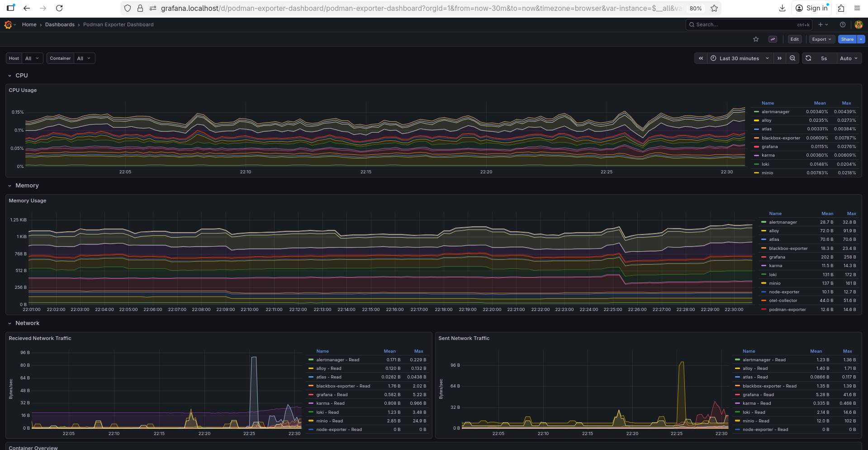Sort Sent Network Traffic legend by Name

click(749, 351)
